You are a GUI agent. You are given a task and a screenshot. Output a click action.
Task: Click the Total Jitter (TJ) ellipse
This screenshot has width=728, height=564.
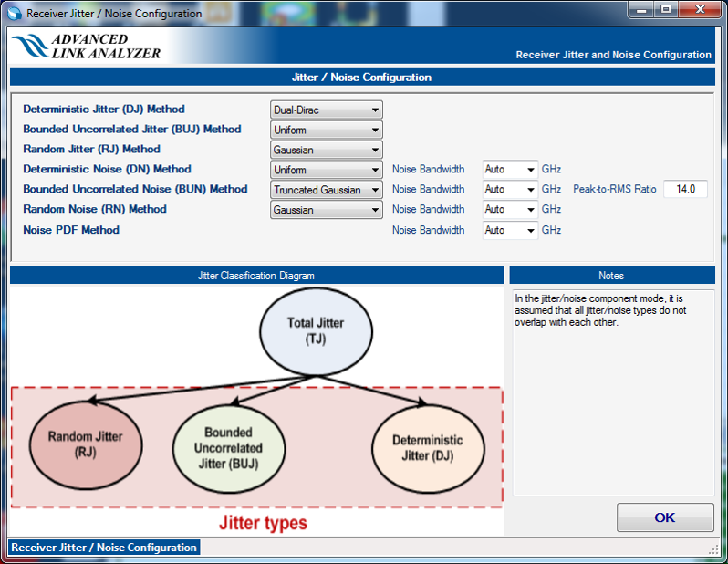(x=316, y=331)
